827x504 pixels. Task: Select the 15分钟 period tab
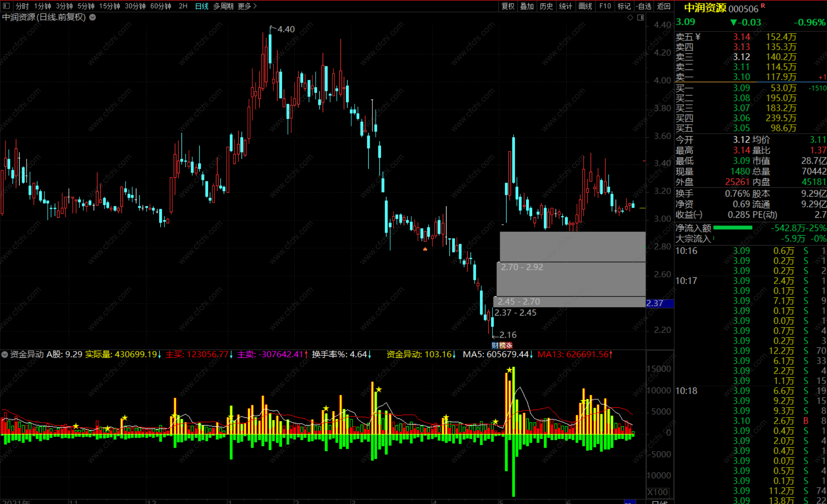click(109, 6)
